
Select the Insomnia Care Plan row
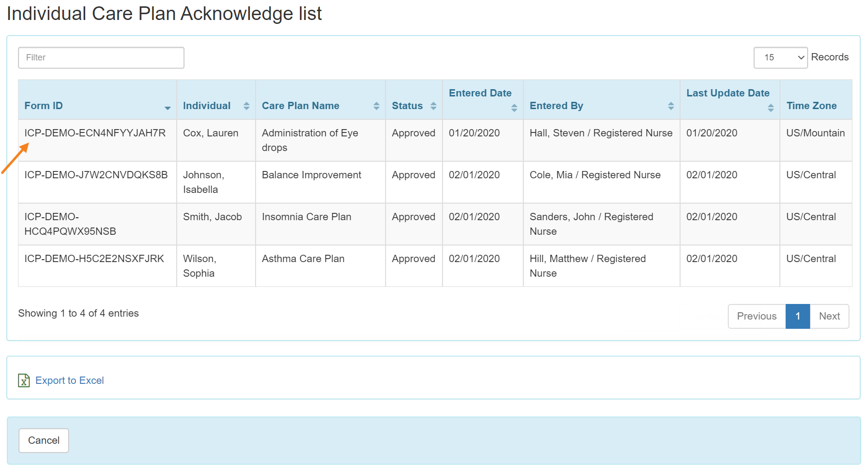pos(306,217)
